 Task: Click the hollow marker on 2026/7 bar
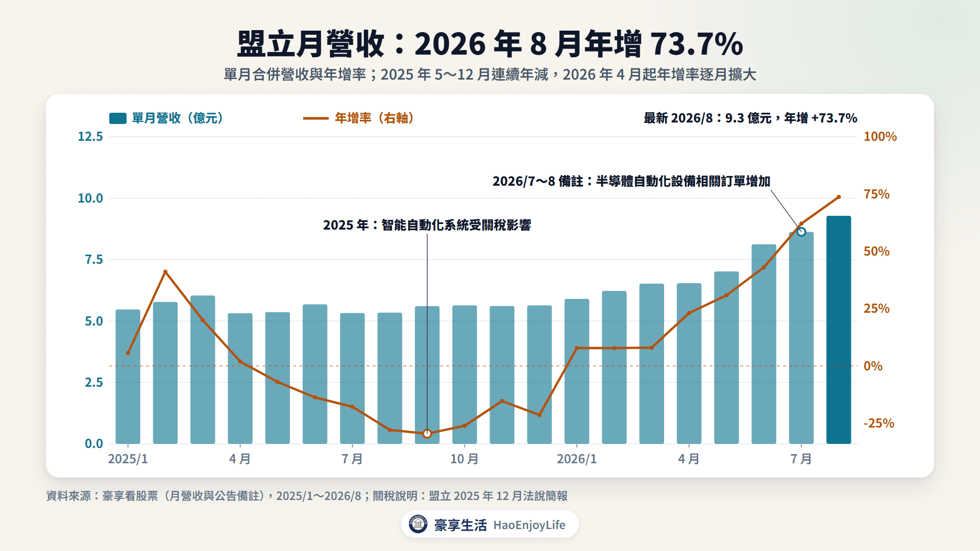click(x=801, y=232)
